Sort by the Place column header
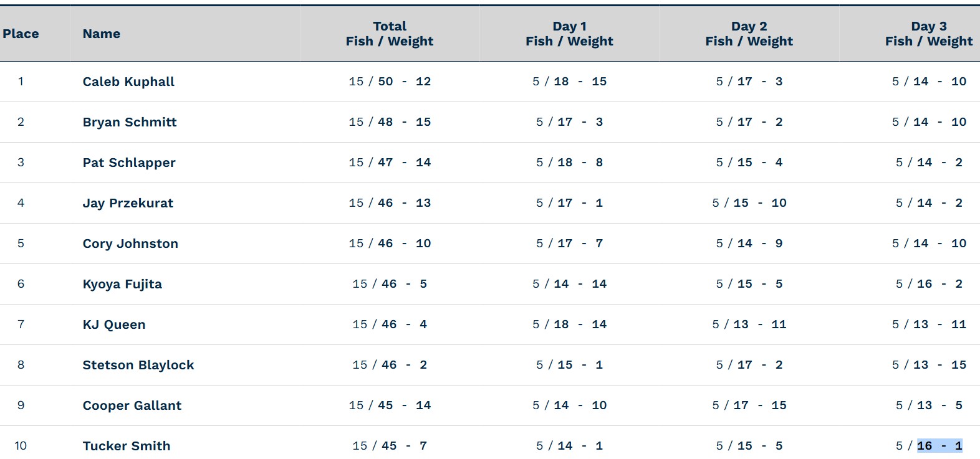980x459 pixels. [21, 34]
